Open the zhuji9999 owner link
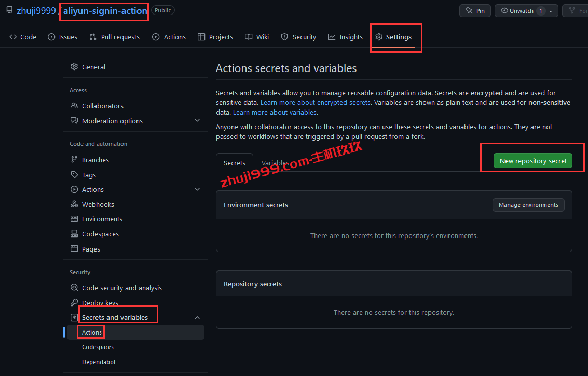 36,11
